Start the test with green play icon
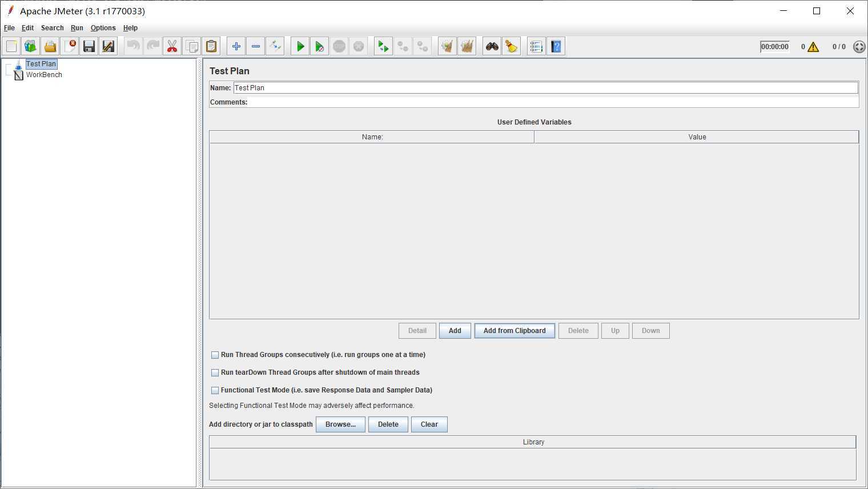The height and width of the screenshot is (489, 868). pyautogui.click(x=300, y=46)
